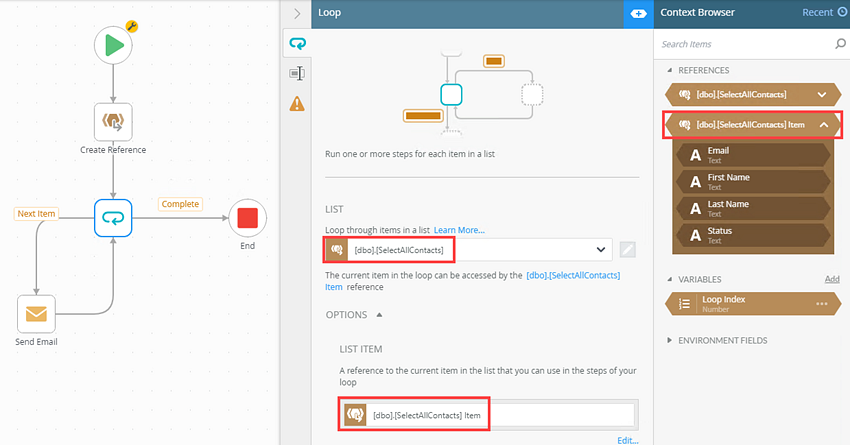
Task: Click Add to create a variable
Action: 832,279
